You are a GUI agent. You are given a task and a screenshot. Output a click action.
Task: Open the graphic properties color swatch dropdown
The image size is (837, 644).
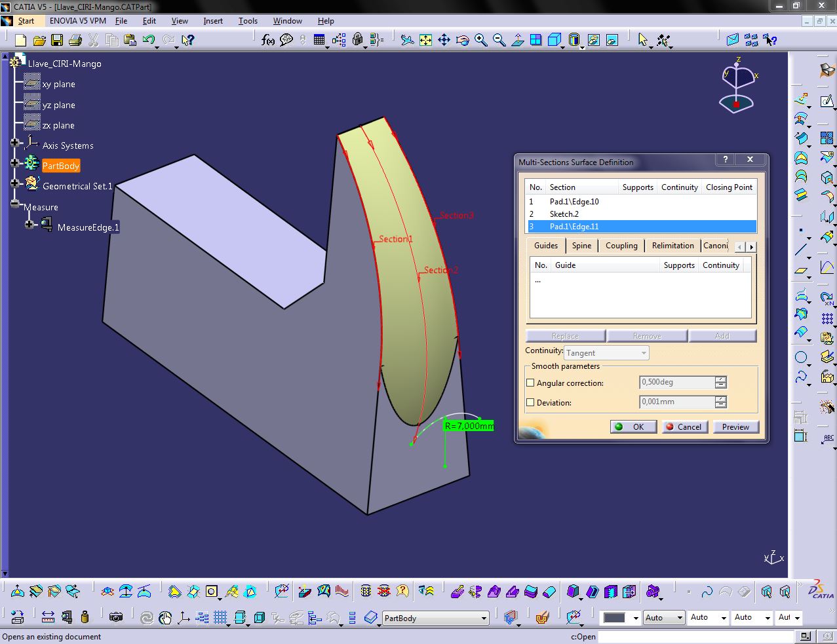pos(635,618)
